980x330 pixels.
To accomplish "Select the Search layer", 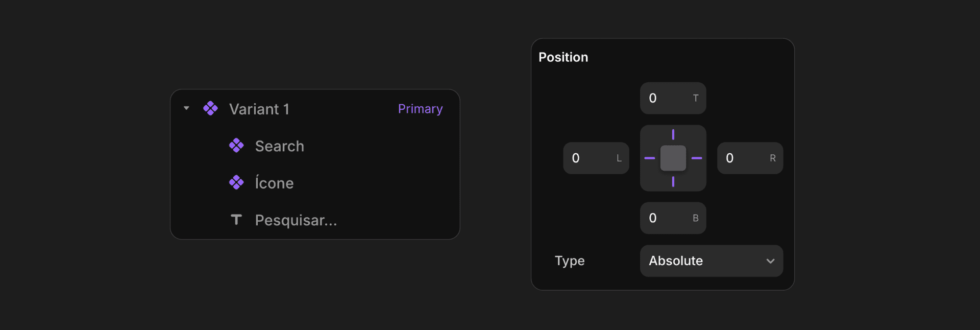I will click(315, 146).
